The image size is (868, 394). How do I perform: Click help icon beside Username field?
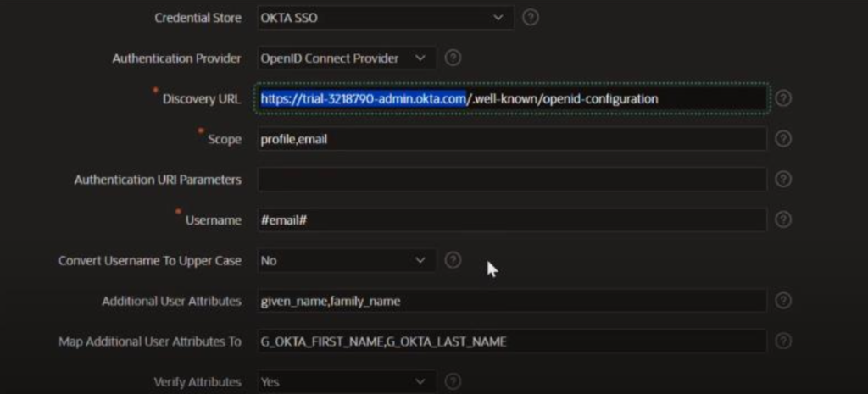tap(783, 219)
